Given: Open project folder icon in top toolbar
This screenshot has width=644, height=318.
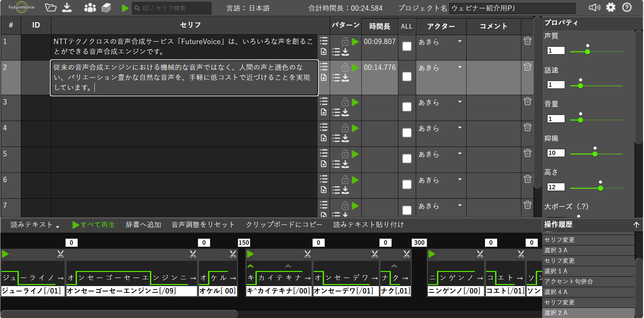Looking at the screenshot, I should (51, 8).
